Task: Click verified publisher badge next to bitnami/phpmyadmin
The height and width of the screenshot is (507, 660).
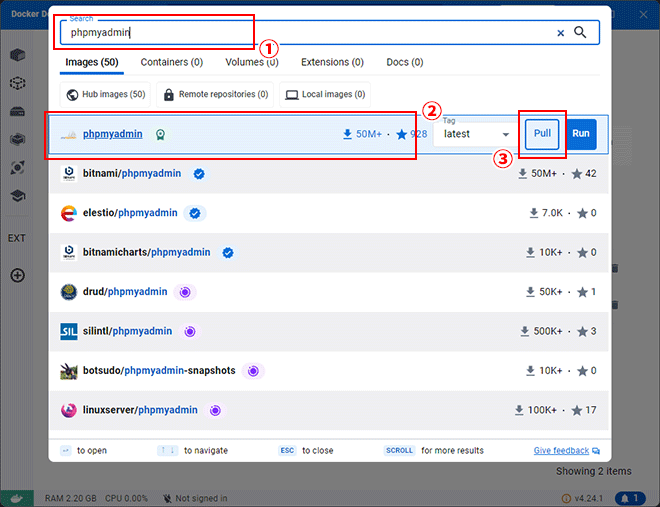Action: 199,174
